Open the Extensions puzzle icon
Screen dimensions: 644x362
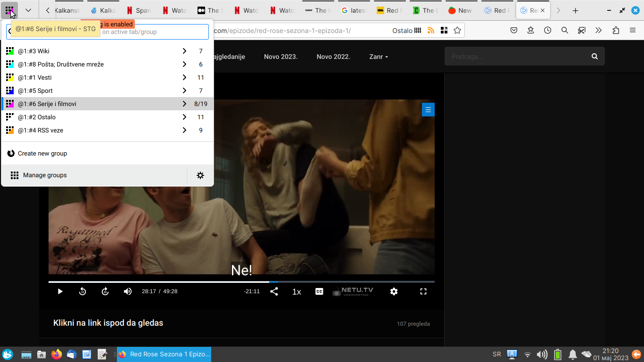616,30
